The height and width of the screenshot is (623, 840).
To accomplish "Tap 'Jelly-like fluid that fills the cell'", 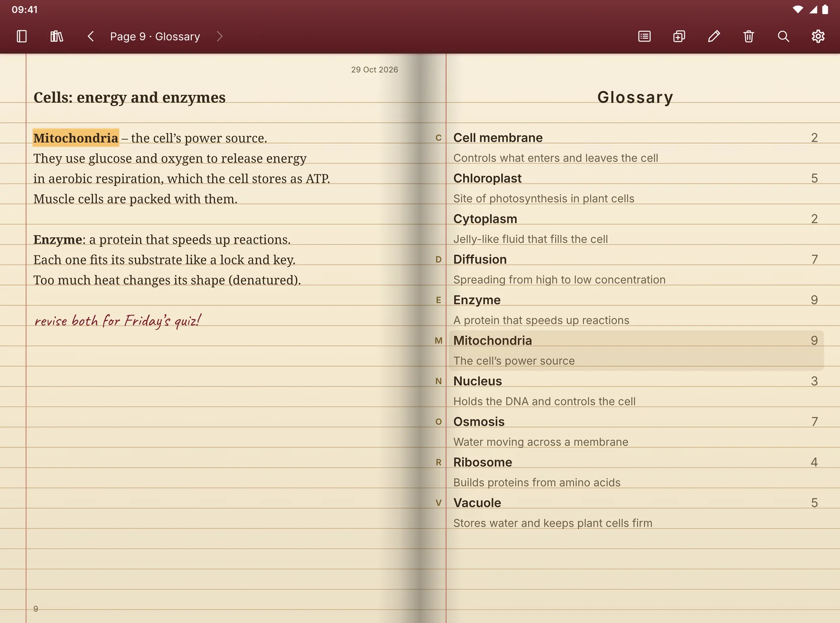I will pos(530,239).
